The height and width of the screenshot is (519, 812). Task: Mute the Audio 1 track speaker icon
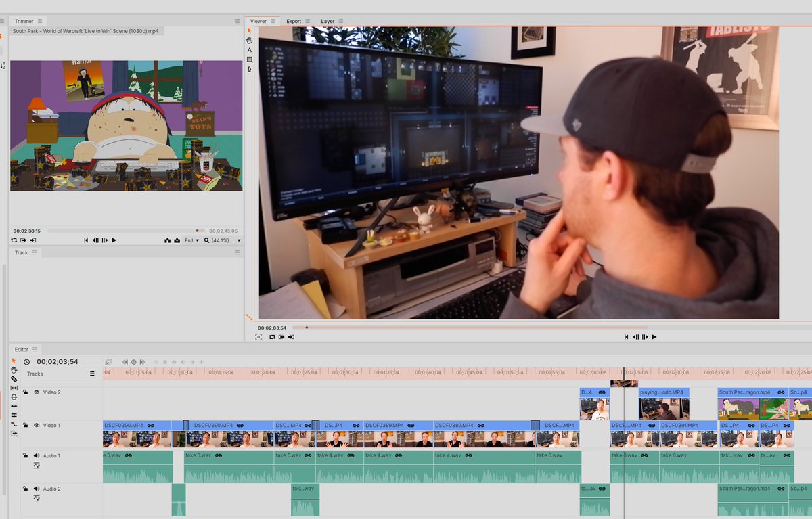point(37,455)
